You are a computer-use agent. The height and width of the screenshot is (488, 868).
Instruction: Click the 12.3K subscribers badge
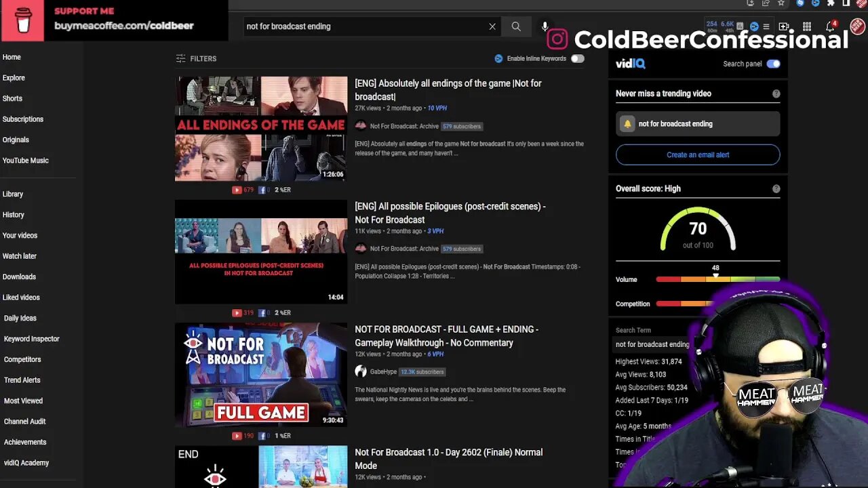[422, 372]
